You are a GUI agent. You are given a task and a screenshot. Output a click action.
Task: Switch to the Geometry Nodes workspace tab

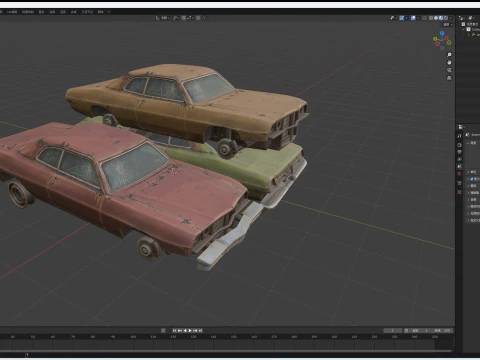coord(87,12)
